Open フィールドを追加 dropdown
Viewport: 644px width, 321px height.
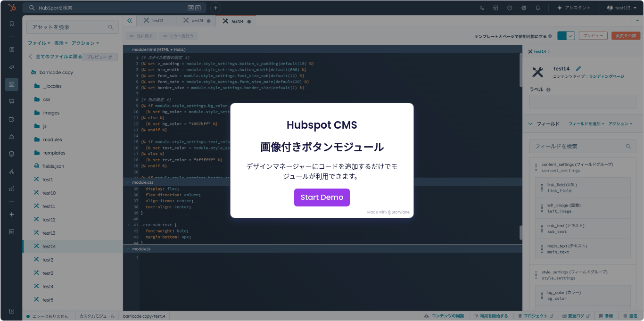click(x=586, y=124)
